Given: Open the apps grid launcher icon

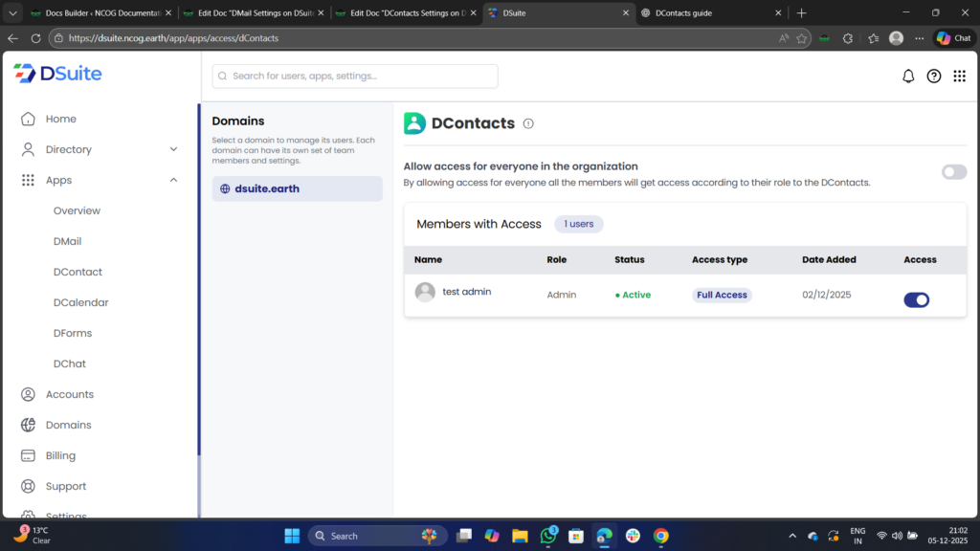Looking at the screenshot, I should click(x=959, y=77).
